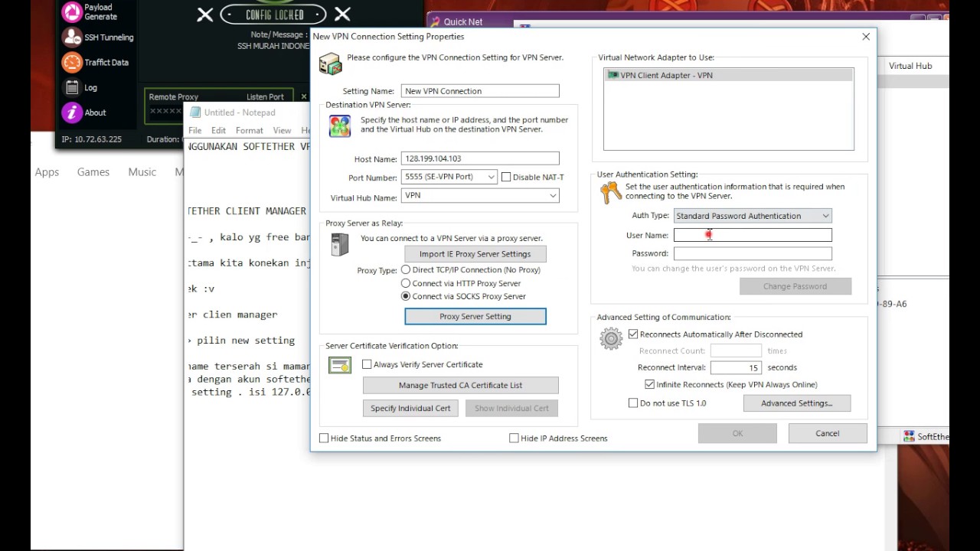Click the X icon left of Config Locked
This screenshot has width=980, height=551.
[x=204, y=15]
